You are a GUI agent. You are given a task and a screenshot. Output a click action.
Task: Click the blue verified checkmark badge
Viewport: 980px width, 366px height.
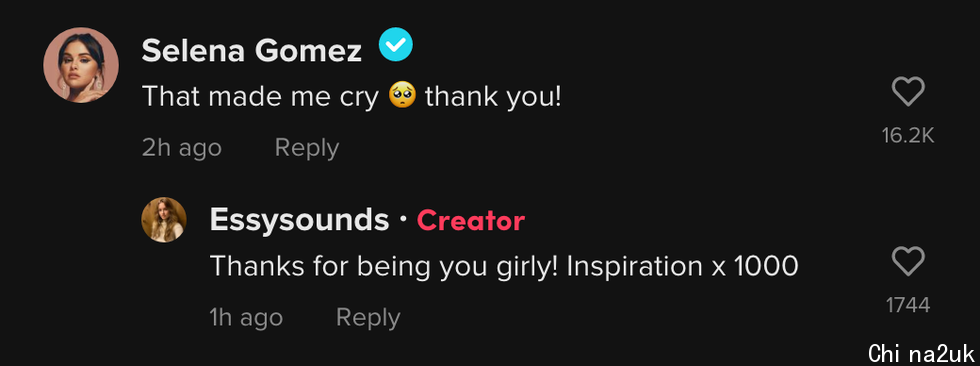[396, 46]
